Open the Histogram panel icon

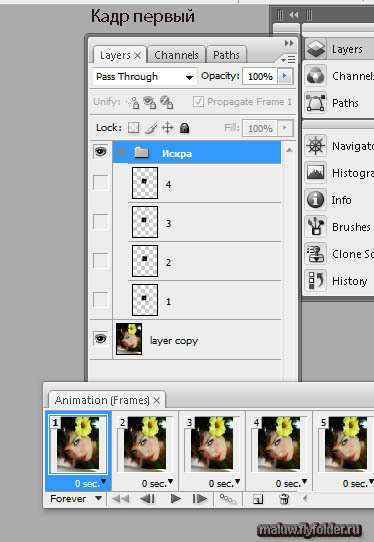pos(316,172)
